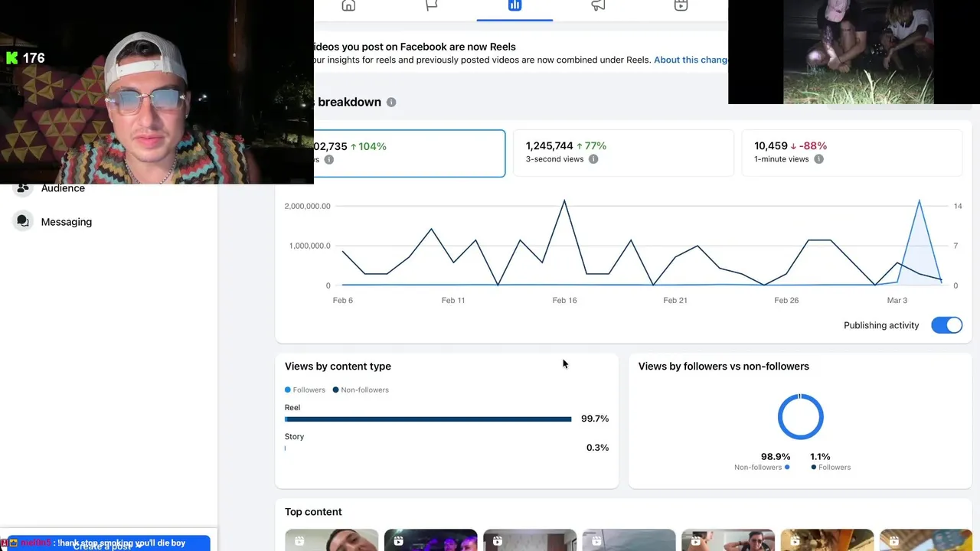The width and height of the screenshot is (980, 551).
Task: Open fourth Top content reel thumbnail
Action: coord(629,540)
